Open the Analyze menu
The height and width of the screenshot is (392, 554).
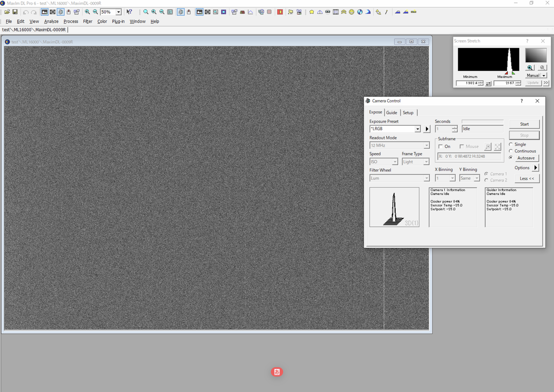51,21
